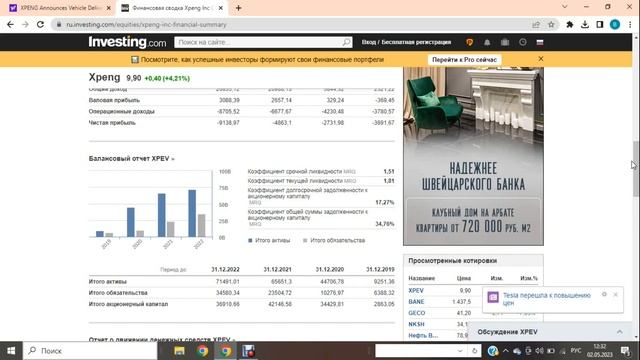Open the taskbar address dropdown arrow

coord(460,351)
